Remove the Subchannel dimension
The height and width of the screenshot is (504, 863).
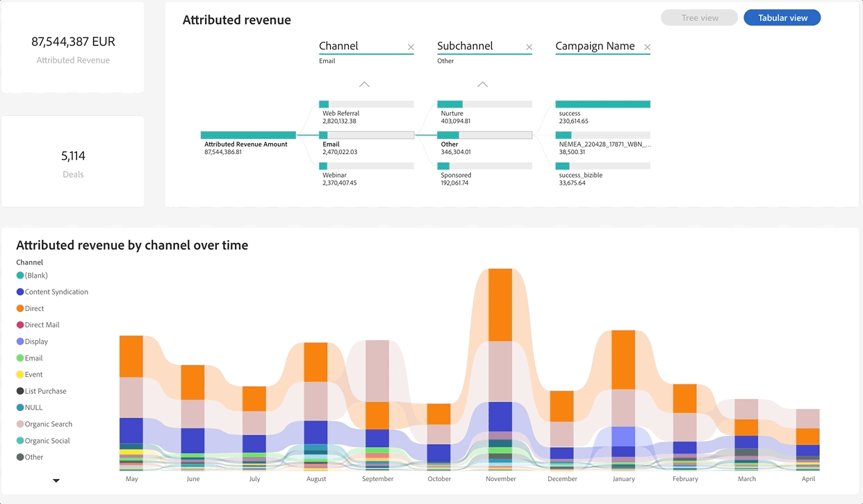coord(529,47)
